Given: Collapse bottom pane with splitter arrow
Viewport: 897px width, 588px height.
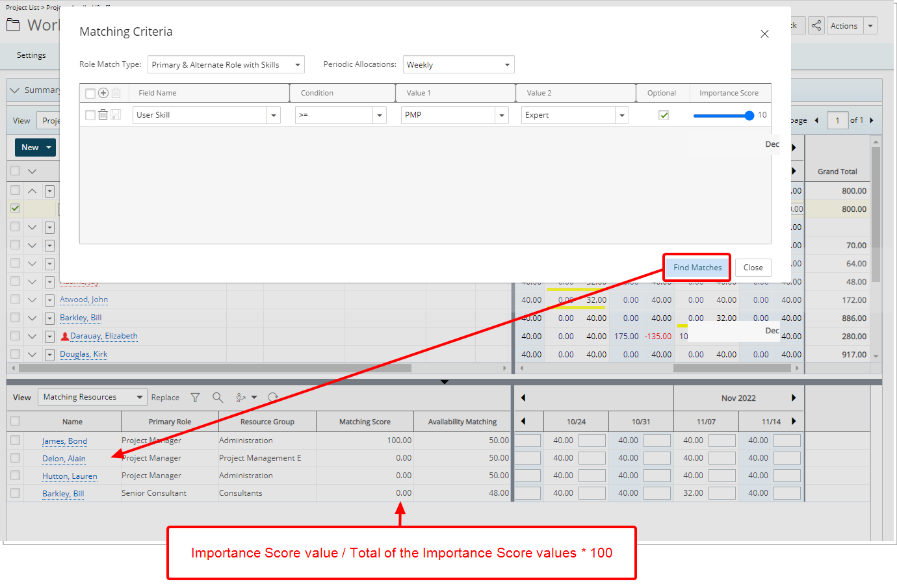Looking at the screenshot, I should tap(445, 382).
